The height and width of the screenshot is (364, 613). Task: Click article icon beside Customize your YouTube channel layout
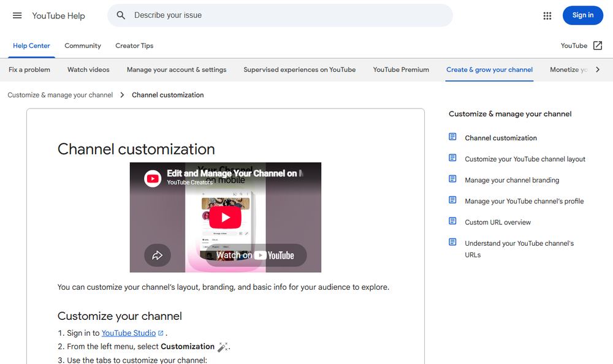click(x=452, y=158)
